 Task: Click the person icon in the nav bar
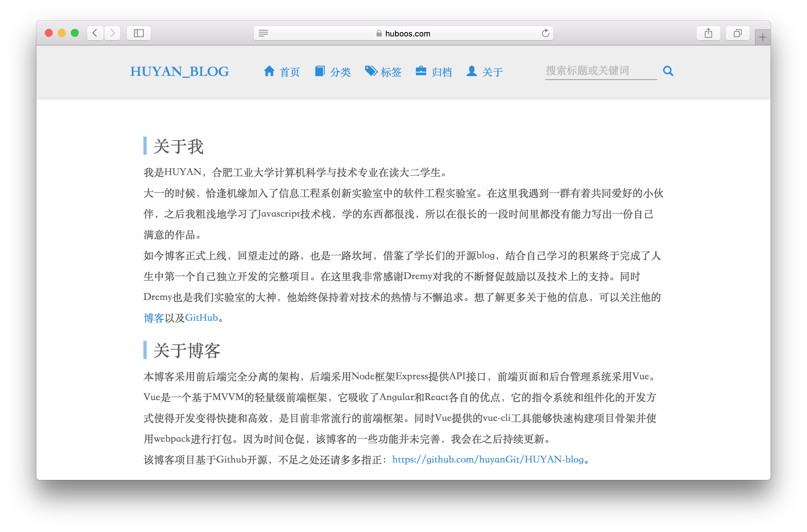pyautogui.click(x=471, y=71)
